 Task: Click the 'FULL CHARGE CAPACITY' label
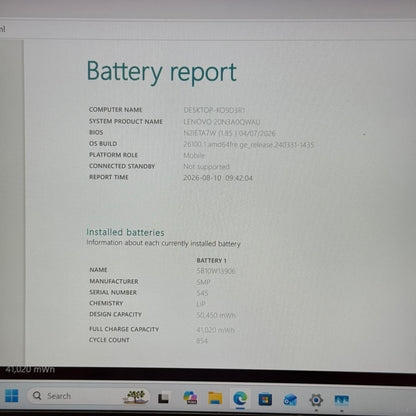coord(124,329)
